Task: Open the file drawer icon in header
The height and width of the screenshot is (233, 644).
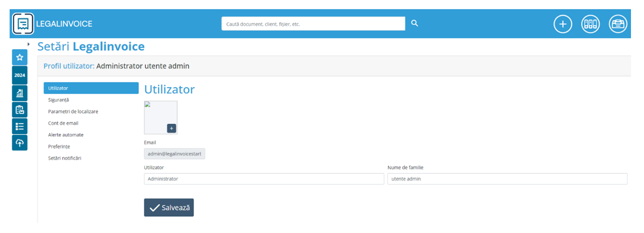Action: 618,24
